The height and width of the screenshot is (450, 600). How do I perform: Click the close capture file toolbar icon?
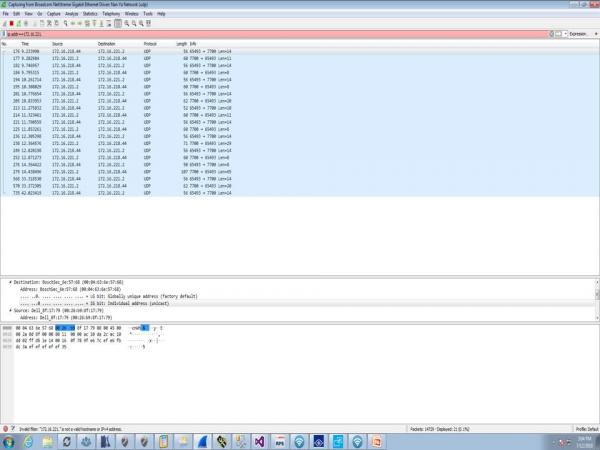pyautogui.click(x=49, y=23)
